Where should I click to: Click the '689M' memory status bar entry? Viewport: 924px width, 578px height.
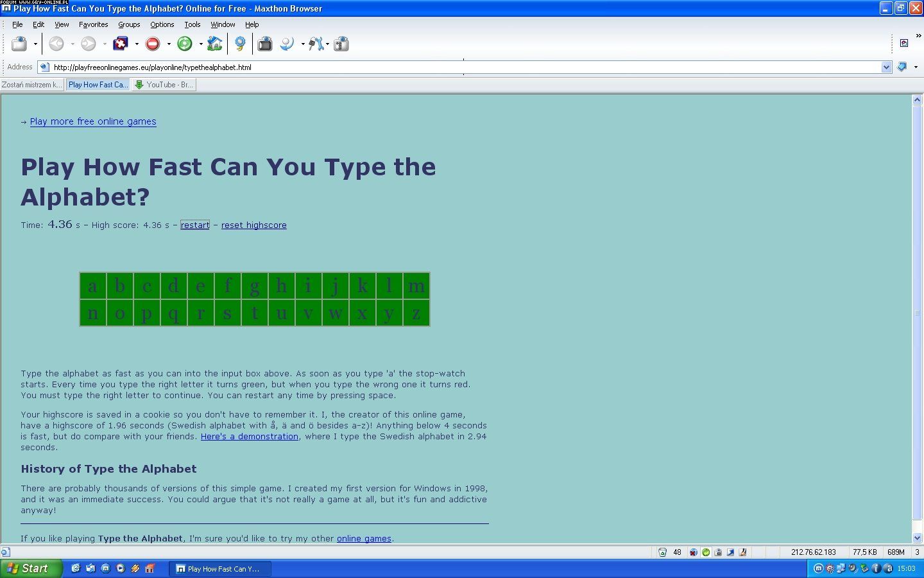pos(896,552)
